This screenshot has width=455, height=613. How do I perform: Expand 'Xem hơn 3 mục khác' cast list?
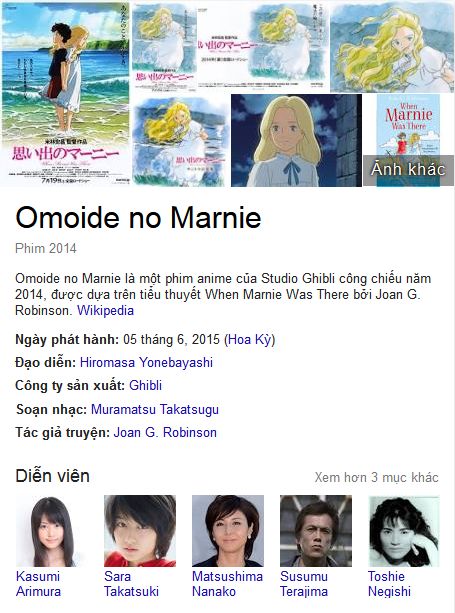[376, 477]
